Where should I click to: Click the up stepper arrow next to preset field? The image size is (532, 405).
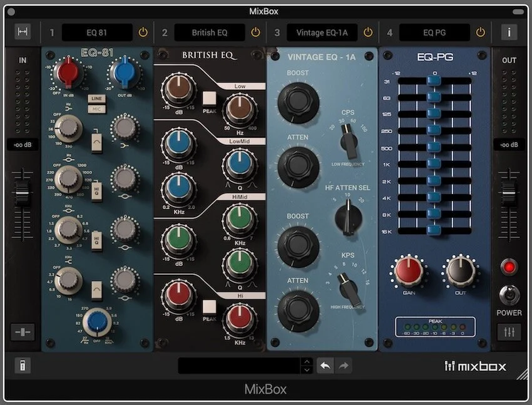(x=306, y=361)
